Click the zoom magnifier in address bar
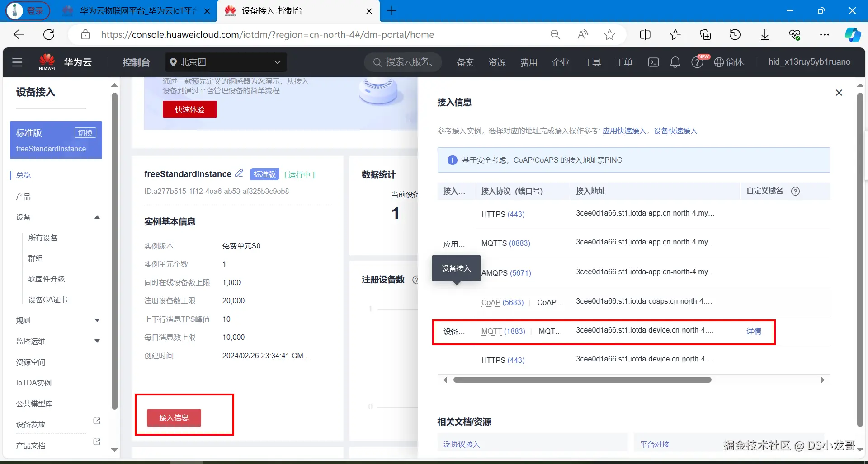868x464 pixels. pos(555,34)
